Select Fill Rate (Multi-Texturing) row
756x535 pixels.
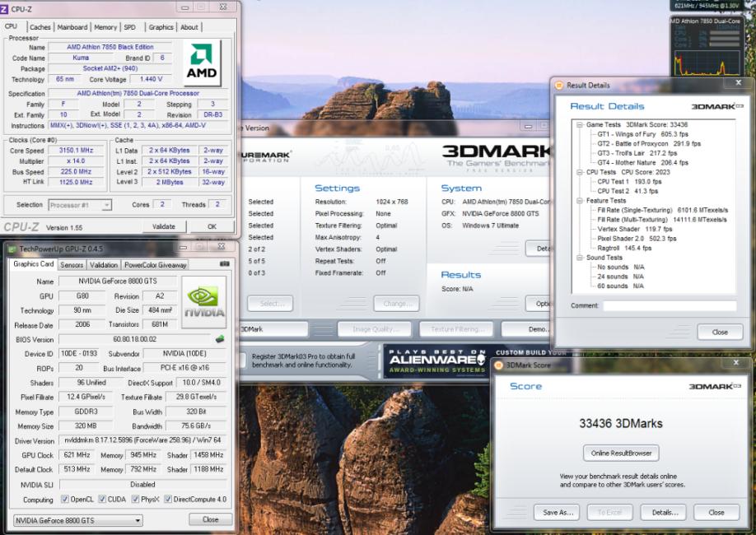661,220
